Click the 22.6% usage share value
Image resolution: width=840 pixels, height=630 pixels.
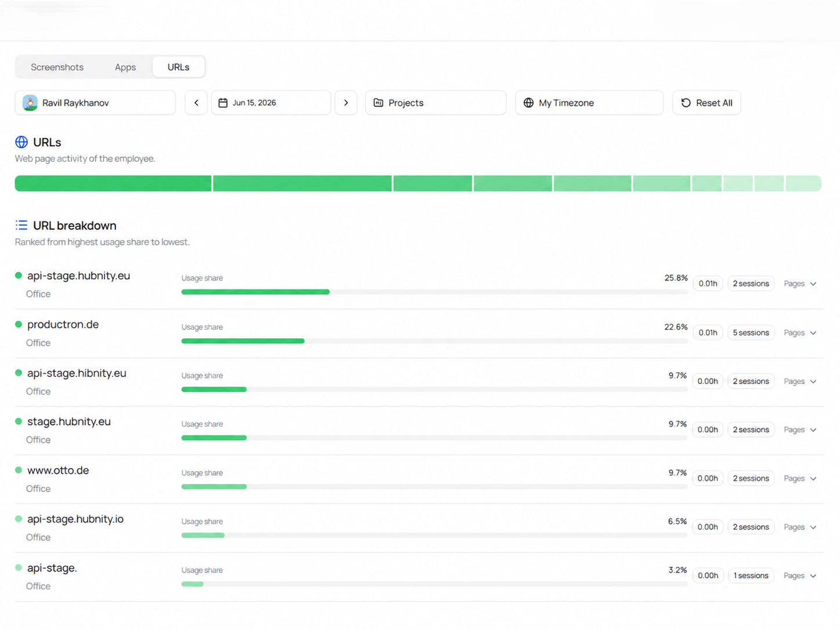point(676,327)
